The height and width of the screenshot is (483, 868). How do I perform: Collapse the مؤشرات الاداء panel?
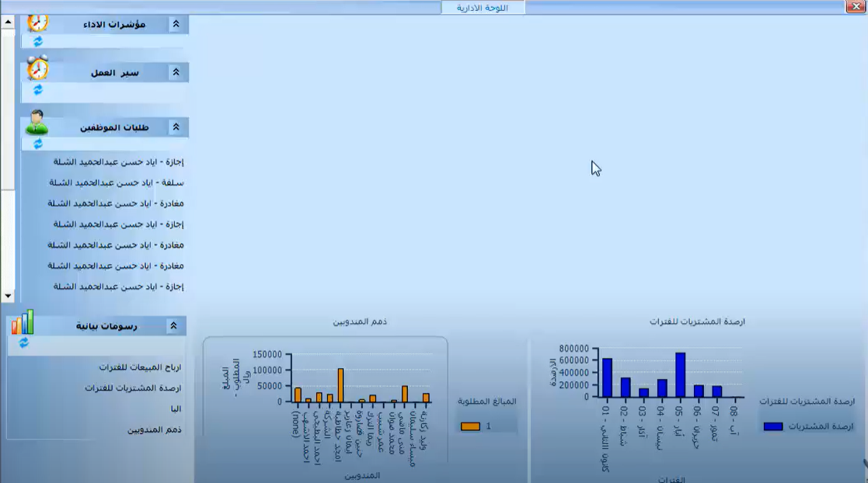177,23
